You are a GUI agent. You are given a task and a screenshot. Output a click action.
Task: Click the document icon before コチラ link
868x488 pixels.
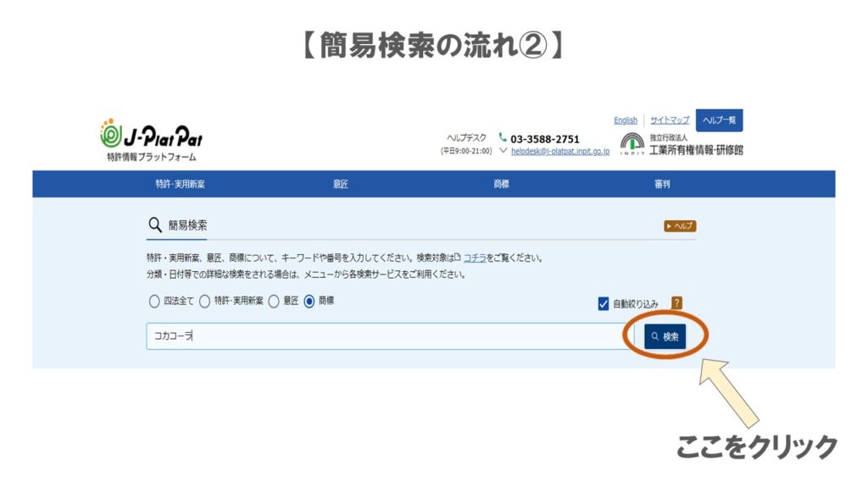[457, 257]
